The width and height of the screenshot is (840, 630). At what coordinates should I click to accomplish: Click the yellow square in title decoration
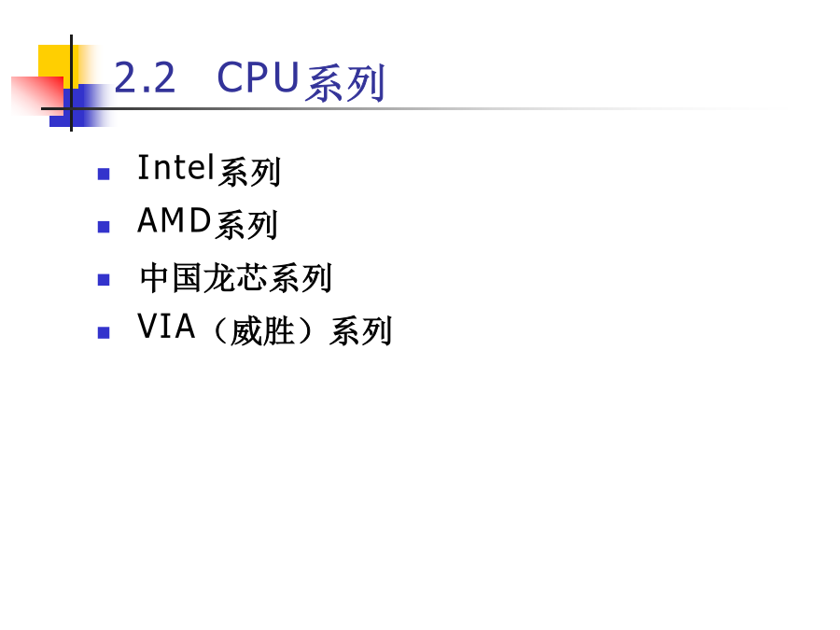tap(54, 61)
